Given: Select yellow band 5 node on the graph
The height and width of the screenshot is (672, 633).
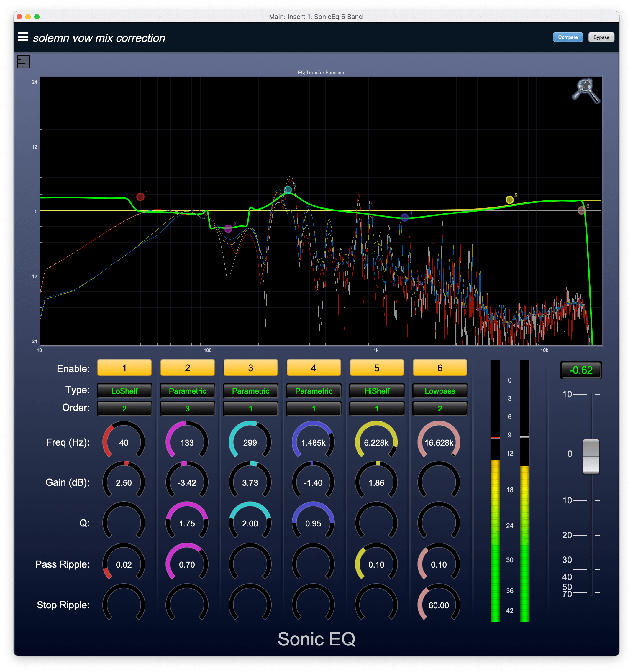Looking at the screenshot, I should pyautogui.click(x=509, y=200).
